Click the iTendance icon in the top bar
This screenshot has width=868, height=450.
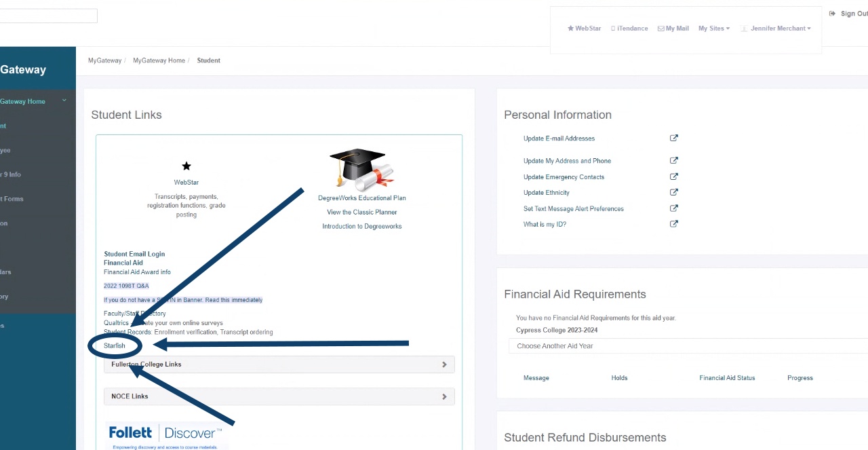tap(614, 28)
